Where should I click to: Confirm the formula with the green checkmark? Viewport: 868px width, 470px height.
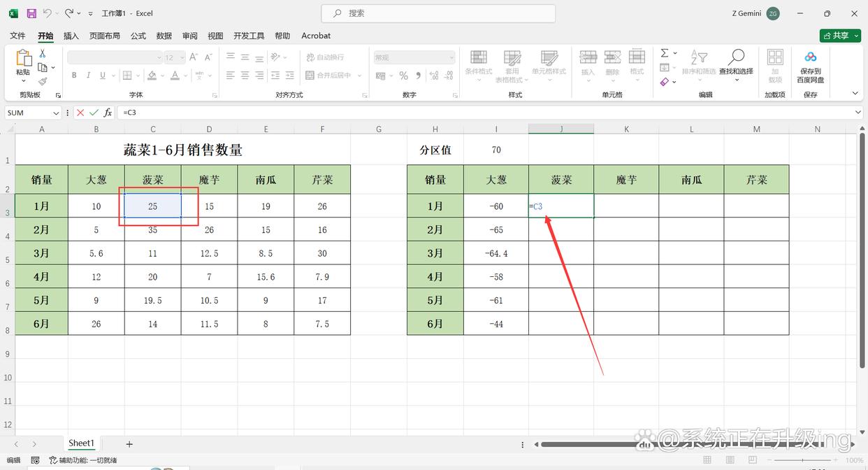click(94, 113)
